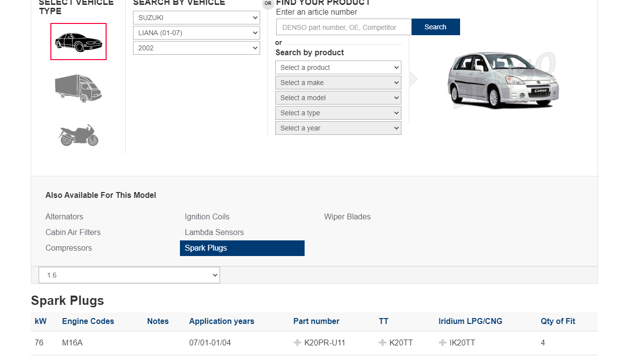Click the 'Also Available For This Model' heading
Image resolution: width=619 pixels, height=364 pixels.
(x=101, y=195)
